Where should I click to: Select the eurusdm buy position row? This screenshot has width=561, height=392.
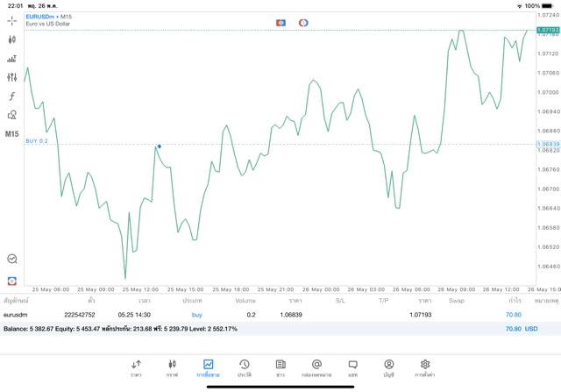point(263,314)
